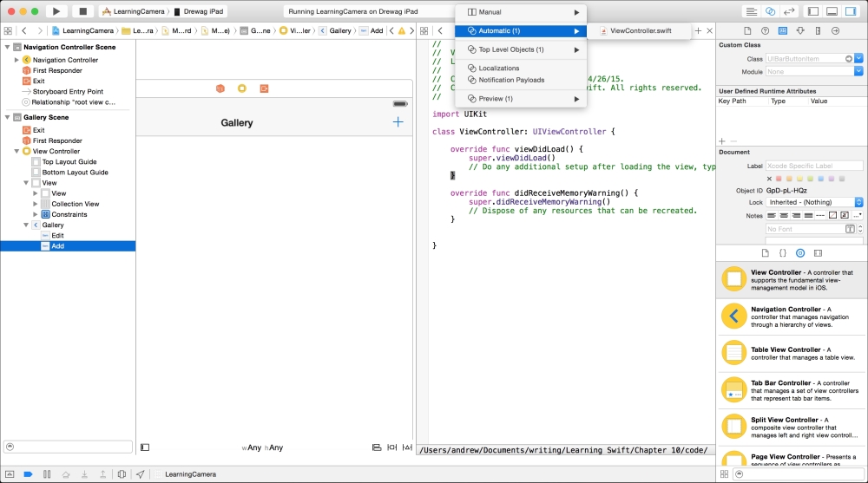The height and width of the screenshot is (483, 868).
Task: Click the View Controller dock icon on canvas
Action: click(242, 88)
